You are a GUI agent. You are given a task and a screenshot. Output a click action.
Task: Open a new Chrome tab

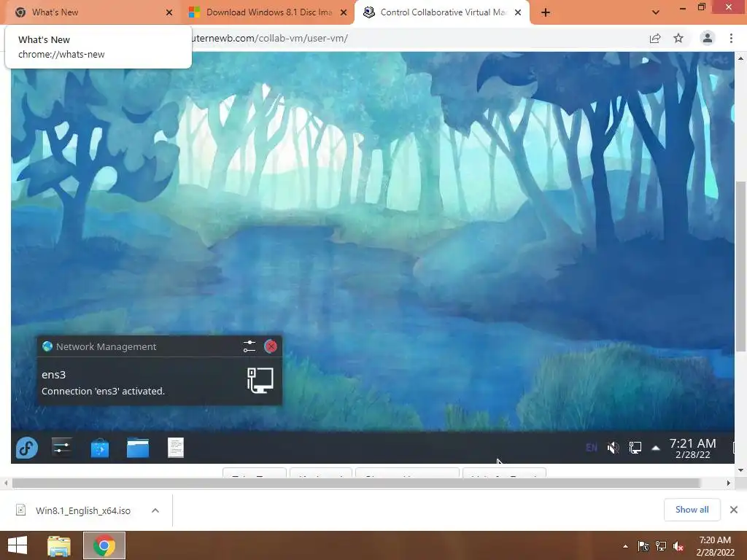(x=546, y=12)
